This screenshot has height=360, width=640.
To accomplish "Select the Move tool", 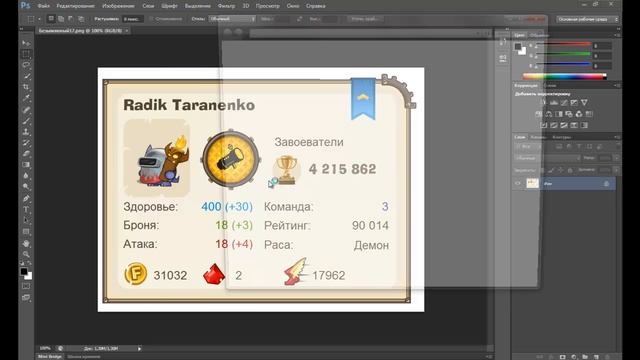I will pos(26,43).
